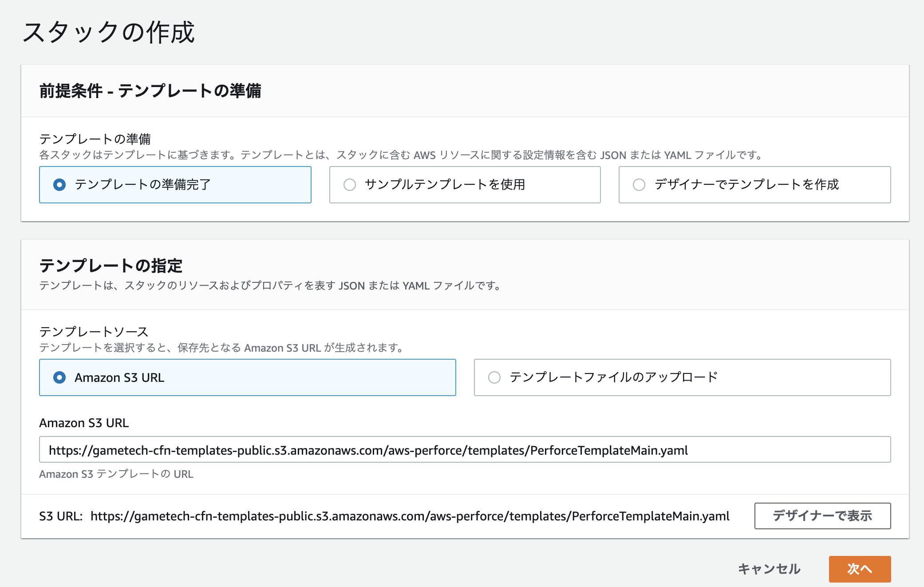Click into the Amazon S3 URL input field
This screenshot has width=924, height=587.
[464, 450]
